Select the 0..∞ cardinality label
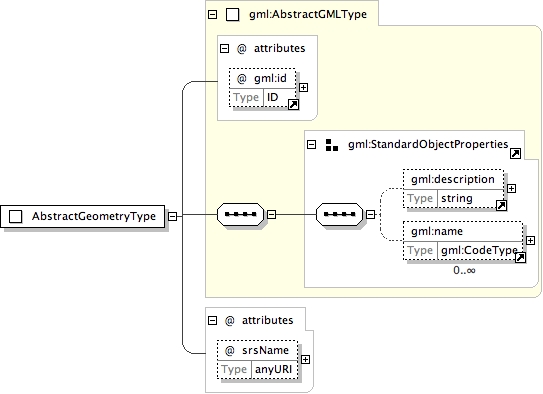 click(x=464, y=270)
